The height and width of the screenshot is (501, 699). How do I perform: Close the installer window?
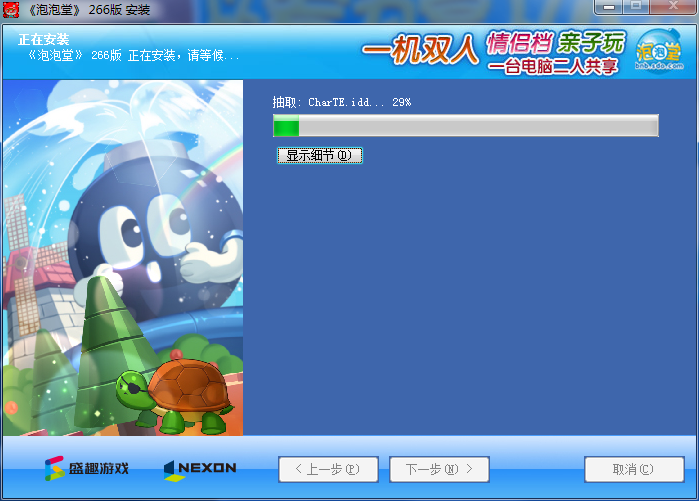coord(673,7)
